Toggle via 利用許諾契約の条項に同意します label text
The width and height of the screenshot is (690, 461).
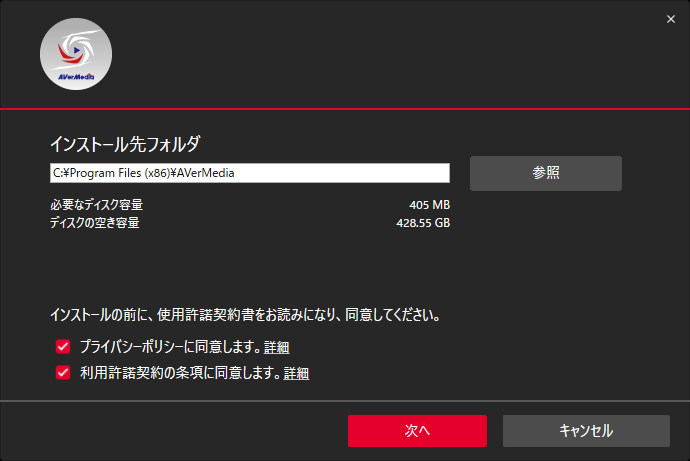[x=180, y=373]
